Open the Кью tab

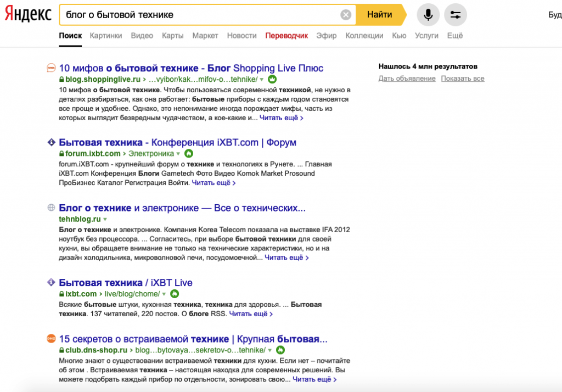399,36
